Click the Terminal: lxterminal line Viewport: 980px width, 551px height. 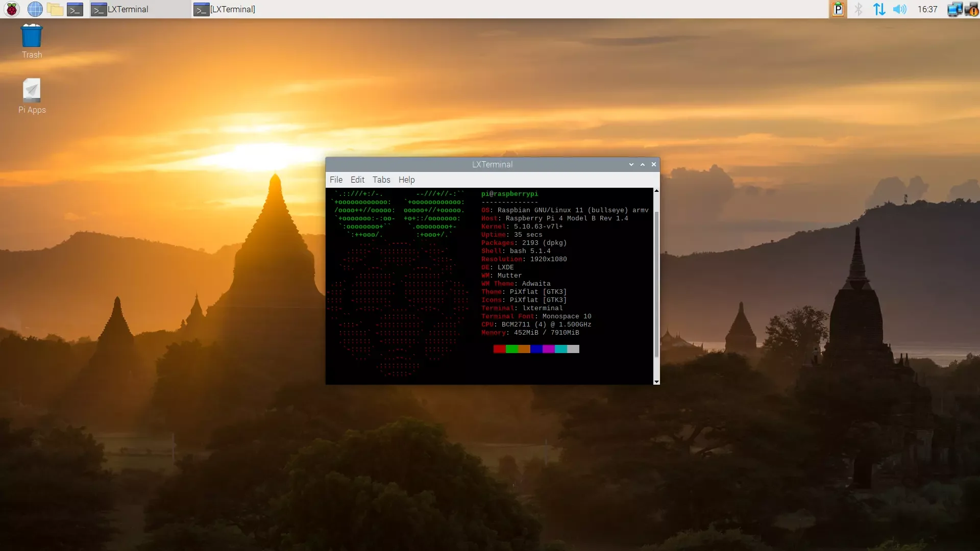[x=522, y=308]
